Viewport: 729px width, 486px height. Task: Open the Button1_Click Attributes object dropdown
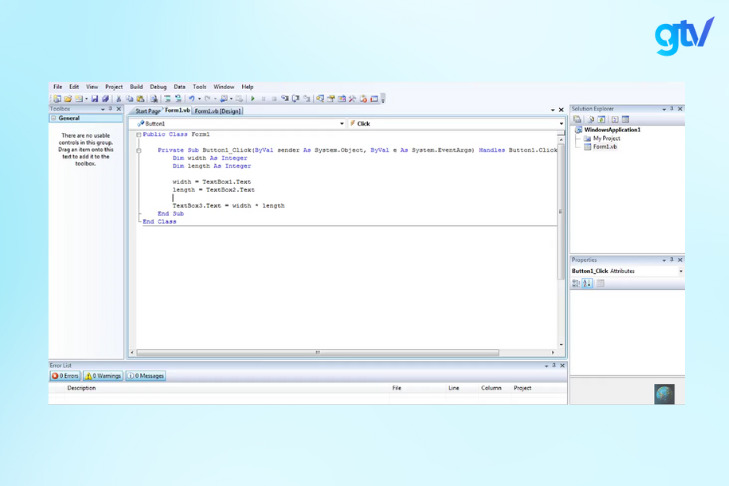tap(681, 271)
